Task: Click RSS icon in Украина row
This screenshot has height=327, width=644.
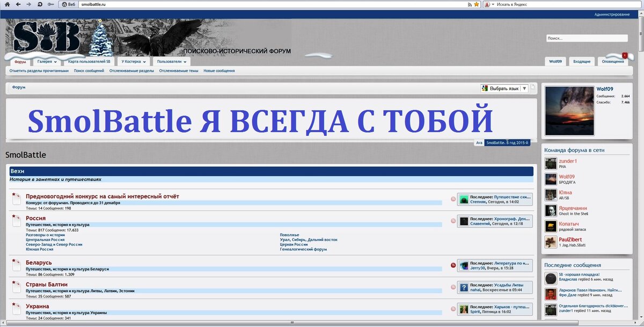Action: (453, 309)
